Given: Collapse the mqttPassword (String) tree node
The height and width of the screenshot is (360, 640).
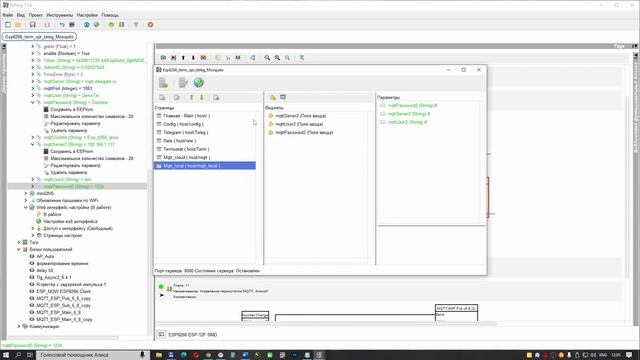Looking at the screenshot, I should tap(33, 102).
